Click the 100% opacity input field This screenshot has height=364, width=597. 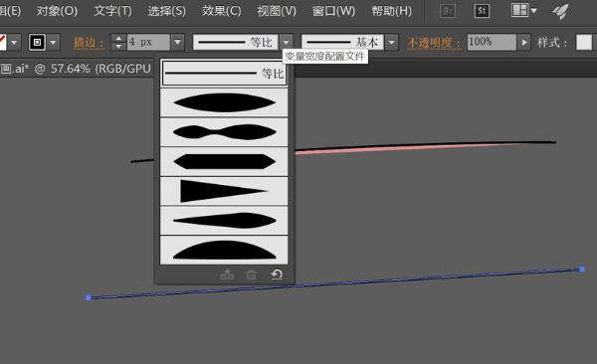click(x=492, y=42)
